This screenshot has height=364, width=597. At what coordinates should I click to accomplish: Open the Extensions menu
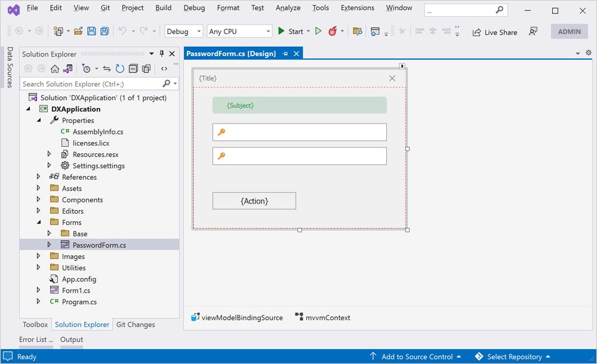[357, 8]
